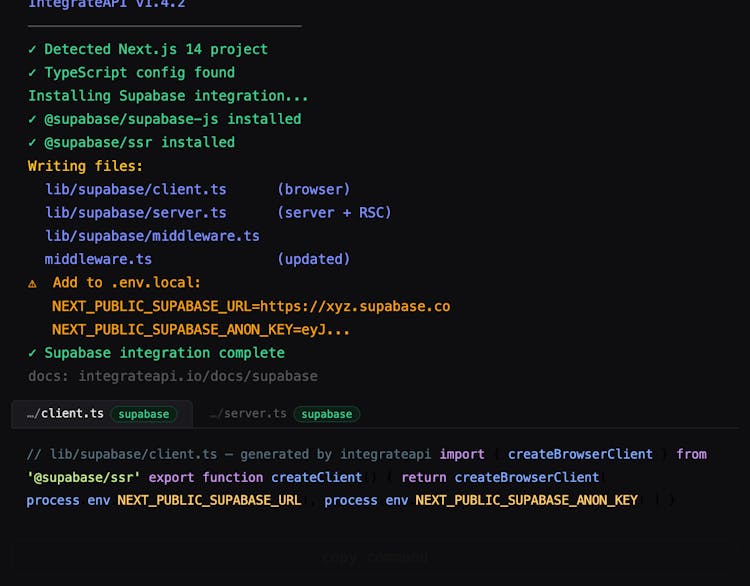The width and height of the screenshot is (750, 586).
Task: Select lib/supabase/server.ts in written files list
Action: point(135,213)
